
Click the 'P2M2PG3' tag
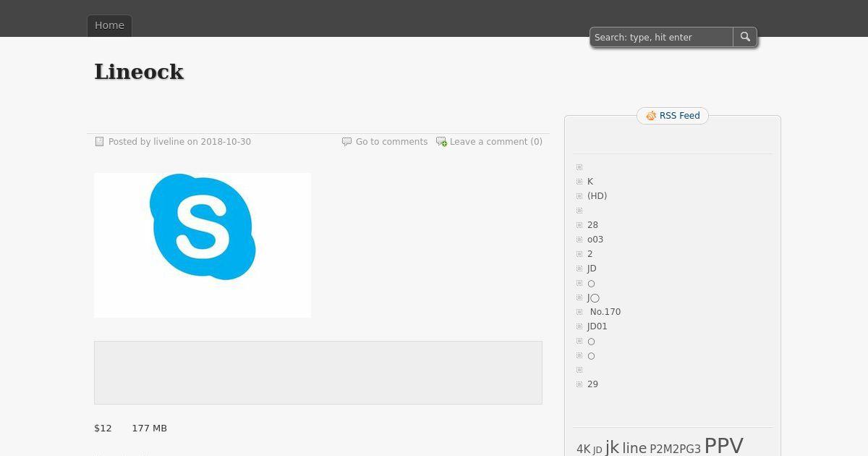(675, 449)
